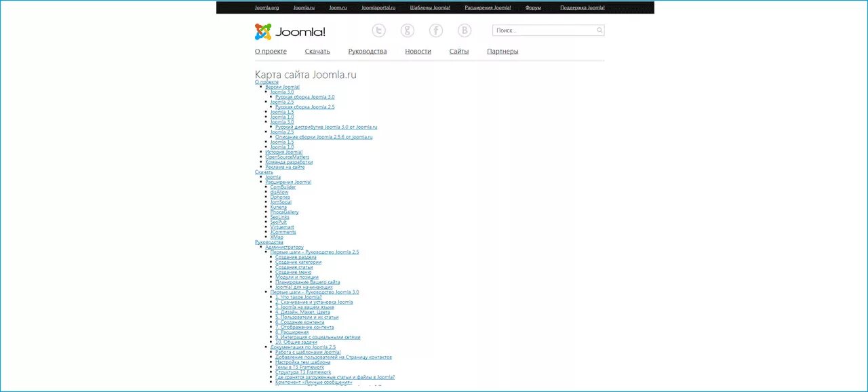Open Версии Joomla! sitemap link

(282, 87)
